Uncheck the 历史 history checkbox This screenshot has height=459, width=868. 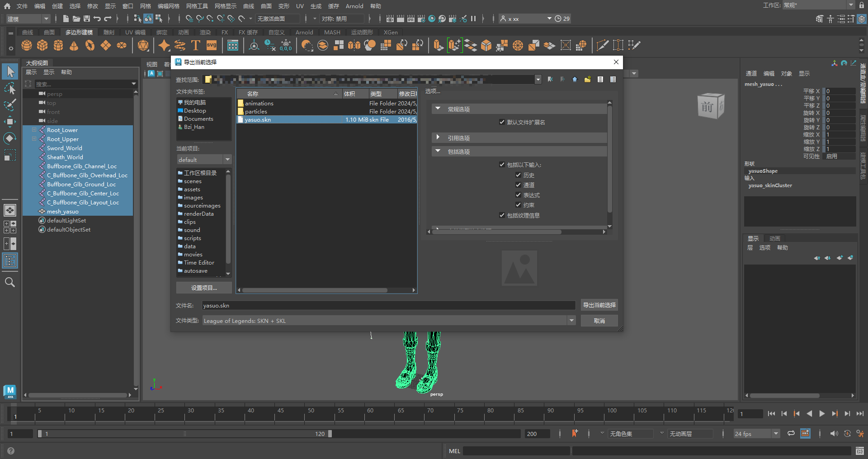coord(518,175)
